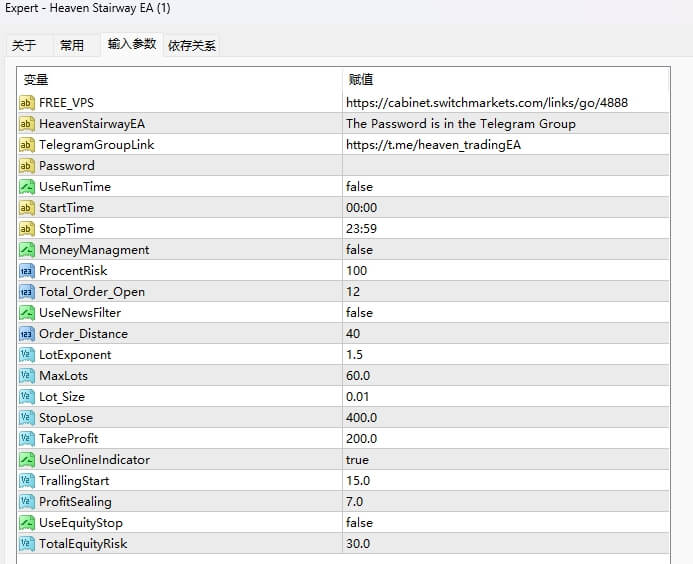Click the integer icon beside ProcentRisk

click(27, 271)
